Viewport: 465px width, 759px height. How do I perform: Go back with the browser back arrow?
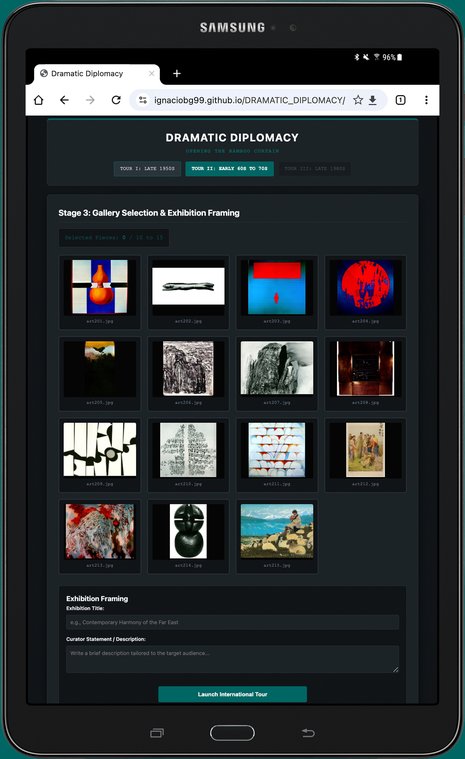(x=64, y=100)
